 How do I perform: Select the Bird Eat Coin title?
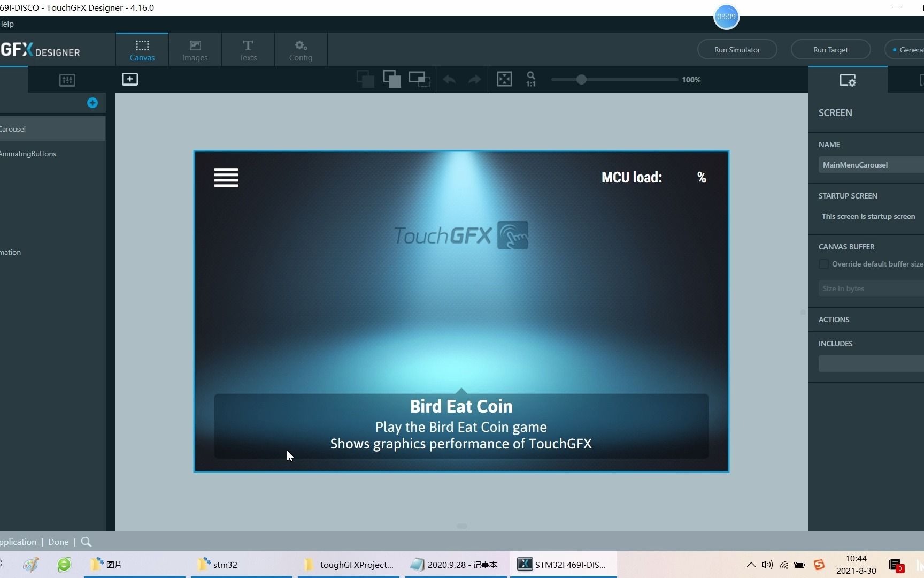point(461,406)
